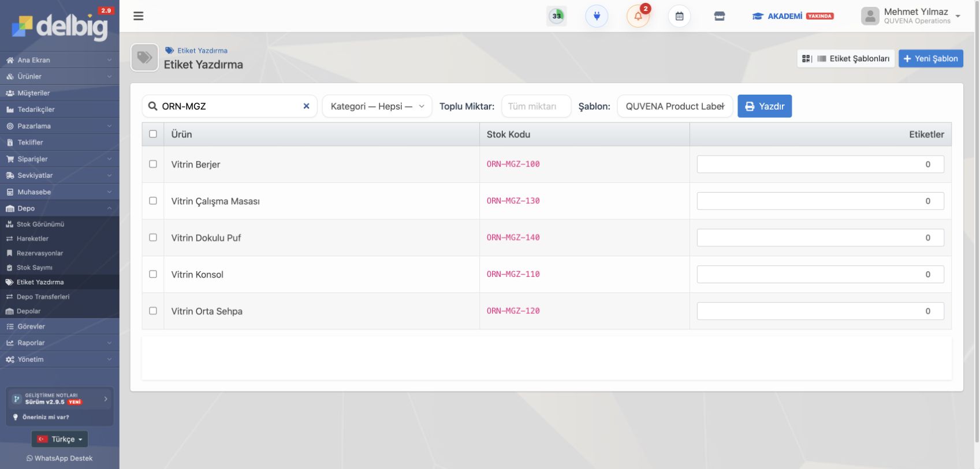This screenshot has width=980, height=469.
Task: Open the store icon in header
Action: 720,16
